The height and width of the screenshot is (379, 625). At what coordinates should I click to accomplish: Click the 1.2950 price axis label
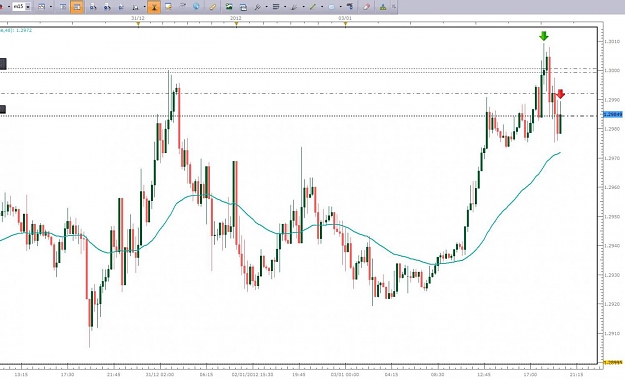(612, 217)
